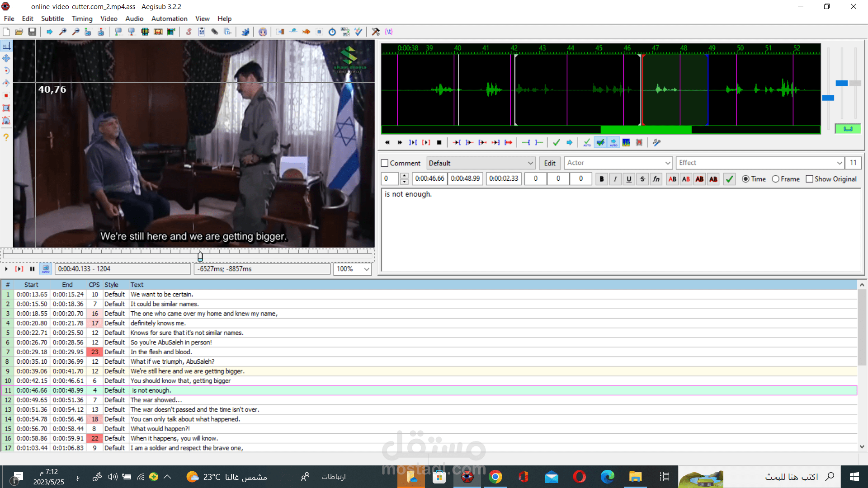Launch the Spell Checker toolbar icon
This screenshot has width=868, height=488.
pos(359,32)
